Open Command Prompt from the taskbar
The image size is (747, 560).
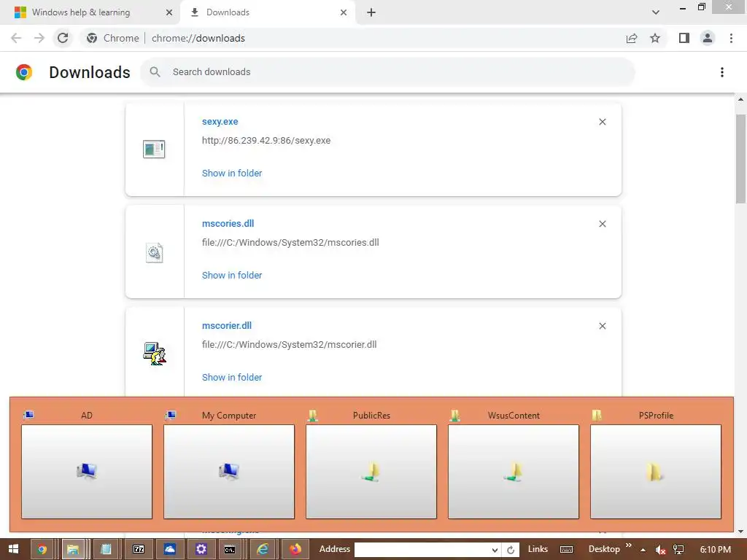click(x=230, y=550)
